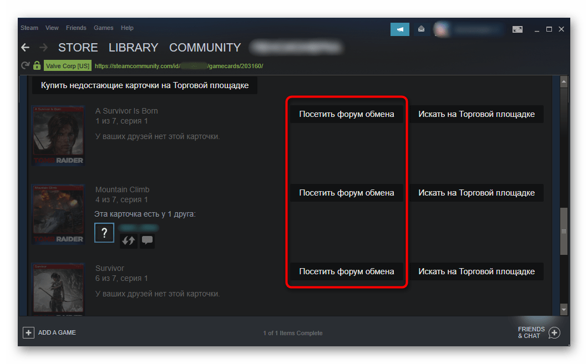Click '1 из 7, серия 1' text
Screen dimensions: 588x364
[121, 121]
